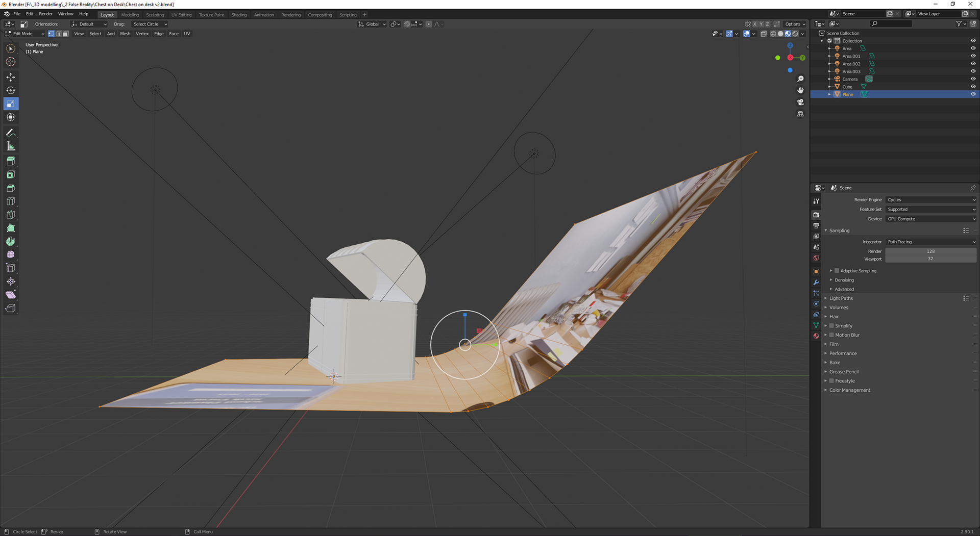Open the Edit Mode dropdown

coord(24,34)
